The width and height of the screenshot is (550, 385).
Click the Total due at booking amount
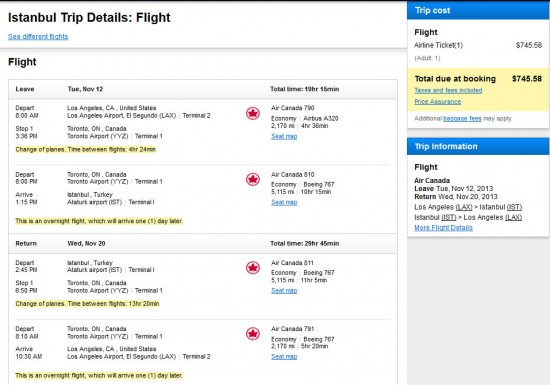[x=527, y=79]
